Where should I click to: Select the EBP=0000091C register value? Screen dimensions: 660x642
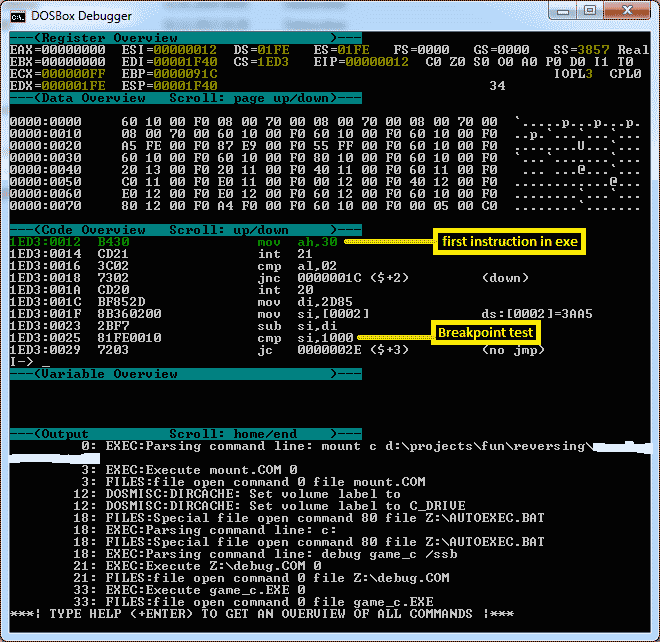[x=169, y=74]
